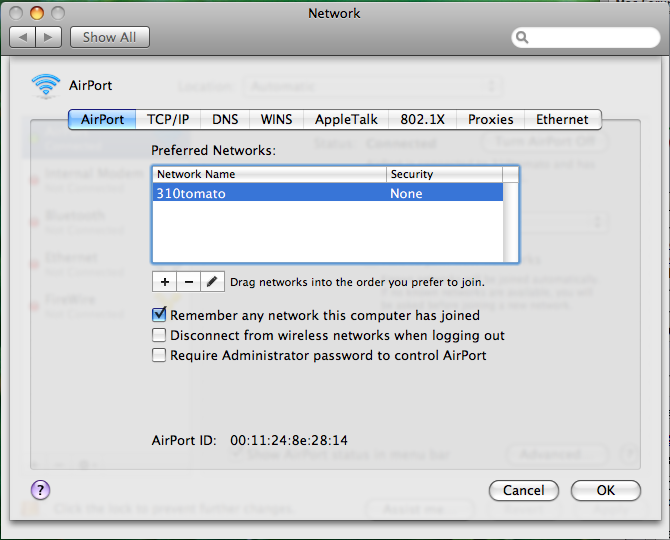670x540 pixels.
Task: Go forward with right arrow button
Action: point(49,38)
